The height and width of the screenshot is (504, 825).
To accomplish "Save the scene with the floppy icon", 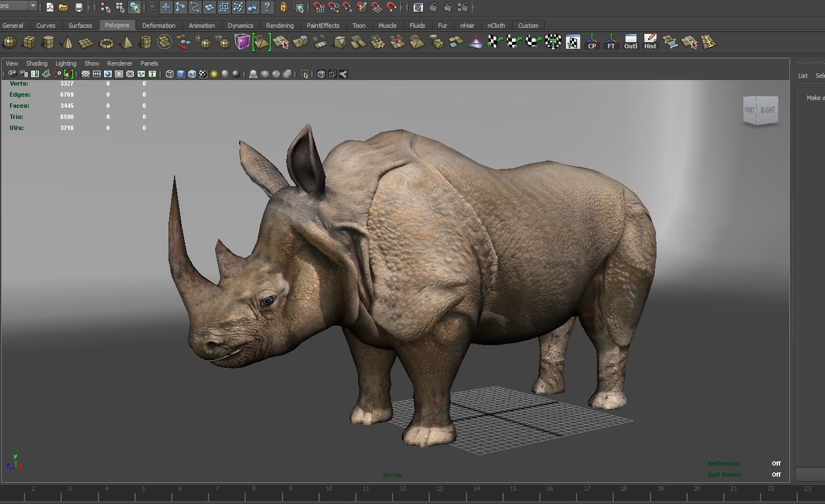I will click(x=78, y=7).
